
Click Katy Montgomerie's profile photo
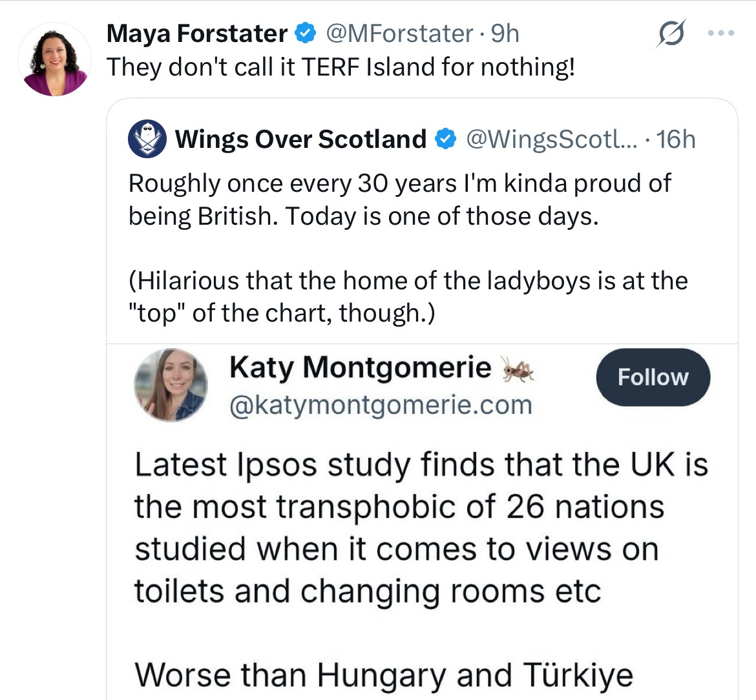pyautogui.click(x=171, y=385)
